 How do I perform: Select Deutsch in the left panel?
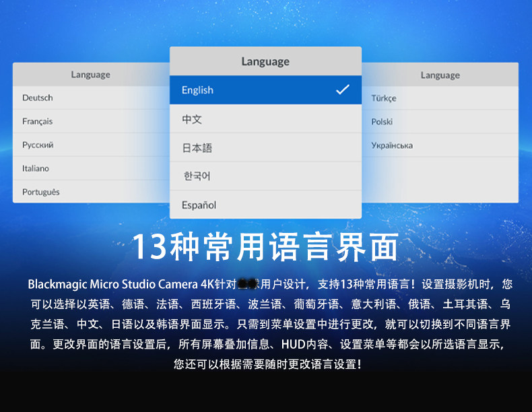point(92,98)
